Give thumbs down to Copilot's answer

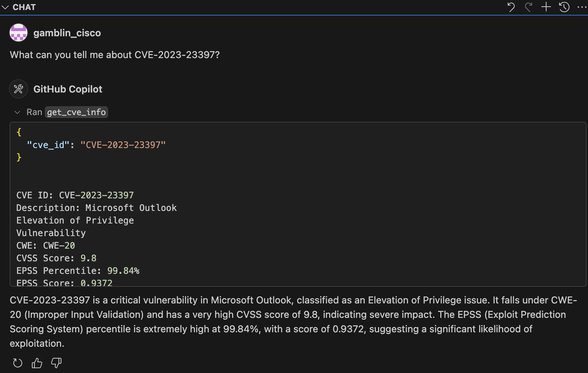(x=56, y=363)
